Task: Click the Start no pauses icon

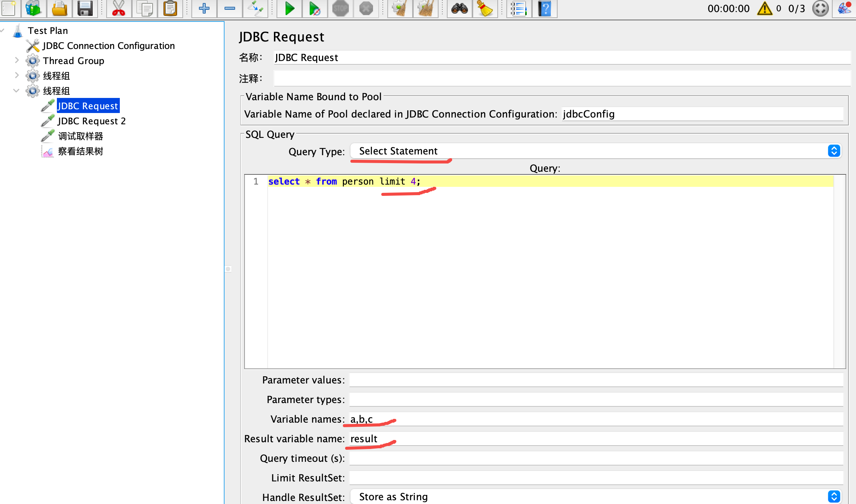Action: pyautogui.click(x=315, y=8)
